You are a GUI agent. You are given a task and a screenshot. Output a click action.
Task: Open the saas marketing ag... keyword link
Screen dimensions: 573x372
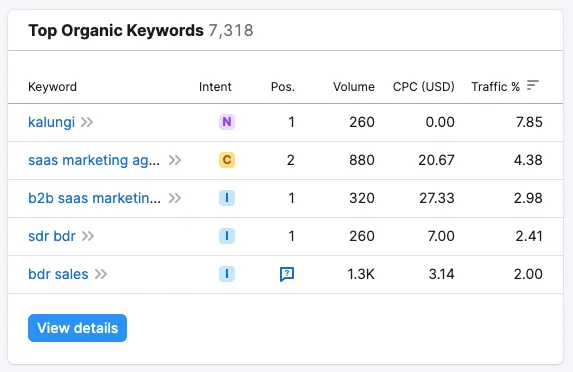[x=94, y=160]
